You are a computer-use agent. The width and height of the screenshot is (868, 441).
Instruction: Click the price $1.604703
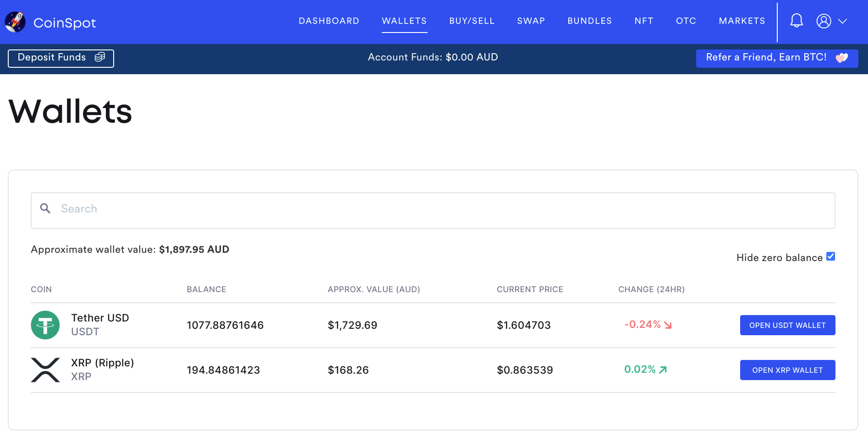coord(524,325)
